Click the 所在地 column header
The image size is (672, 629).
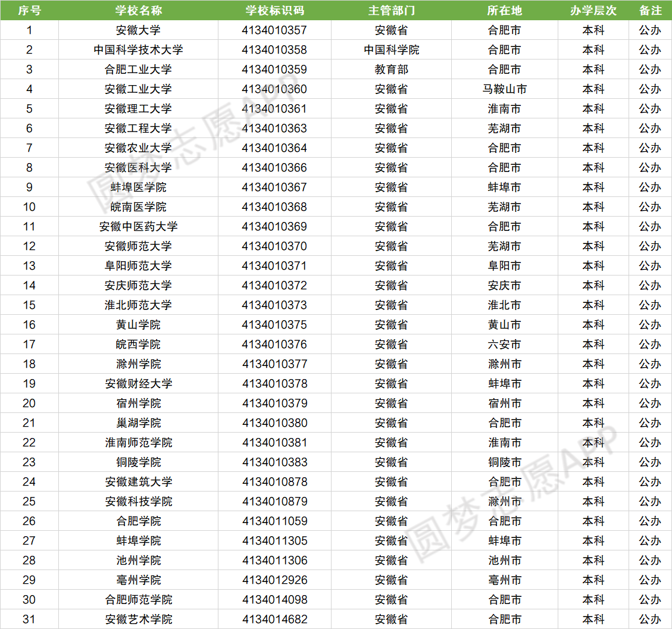point(504,10)
